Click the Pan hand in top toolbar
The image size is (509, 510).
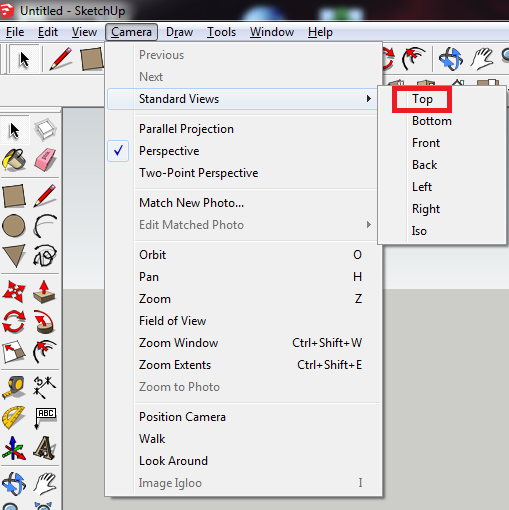pos(482,59)
